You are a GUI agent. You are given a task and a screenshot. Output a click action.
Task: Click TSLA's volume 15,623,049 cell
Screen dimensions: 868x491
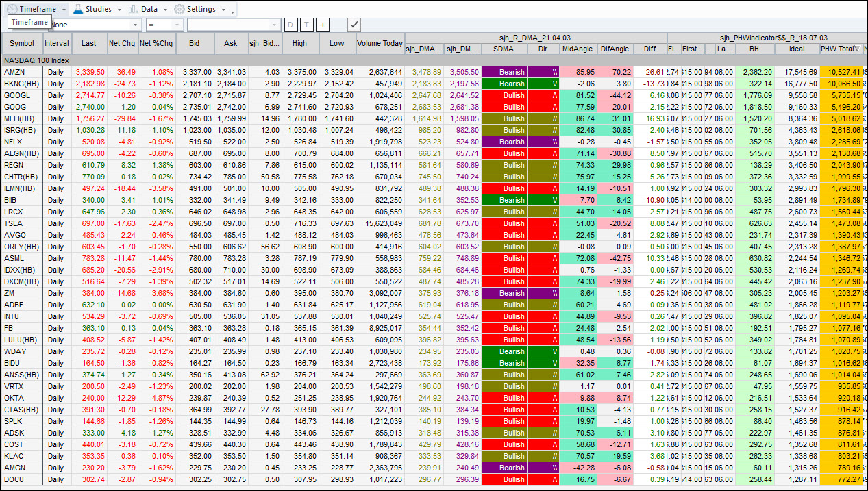pyautogui.click(x=380, y=223)
